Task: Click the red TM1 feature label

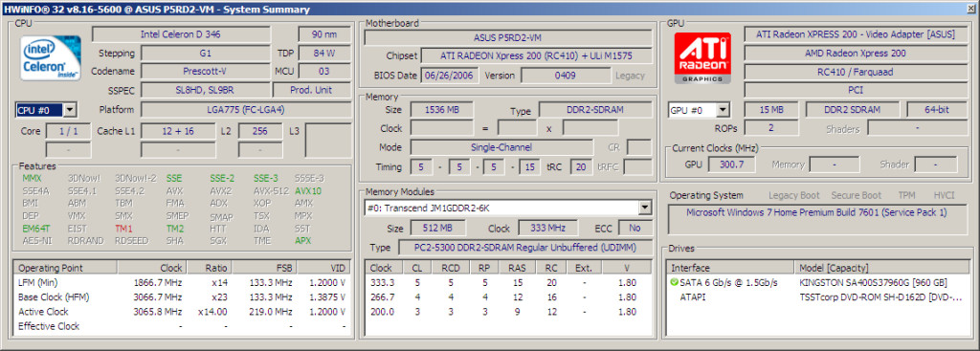Action: tap(123, 229)
